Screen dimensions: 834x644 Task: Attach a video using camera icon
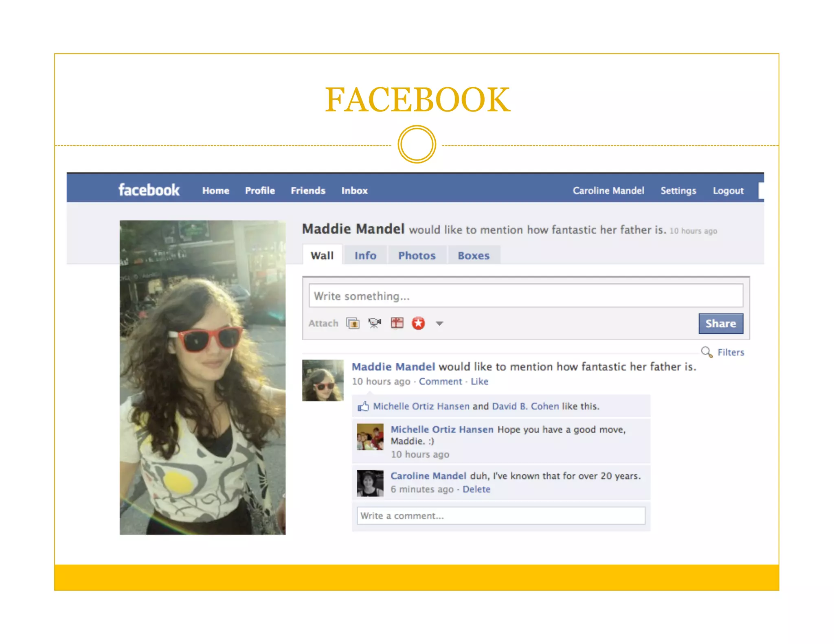coord(375,323)
